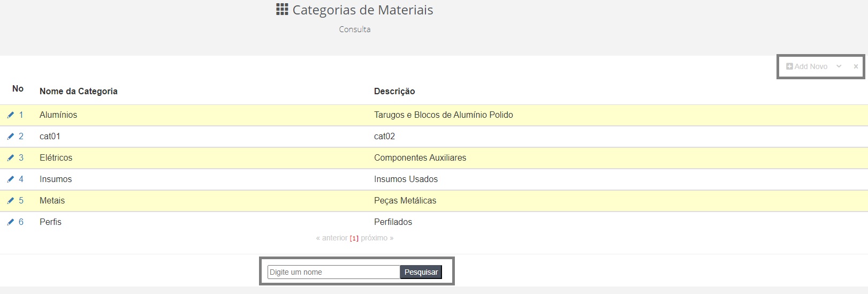Sort by Nome da Categoria column header
868x294 pixels.
coord(79,91)
